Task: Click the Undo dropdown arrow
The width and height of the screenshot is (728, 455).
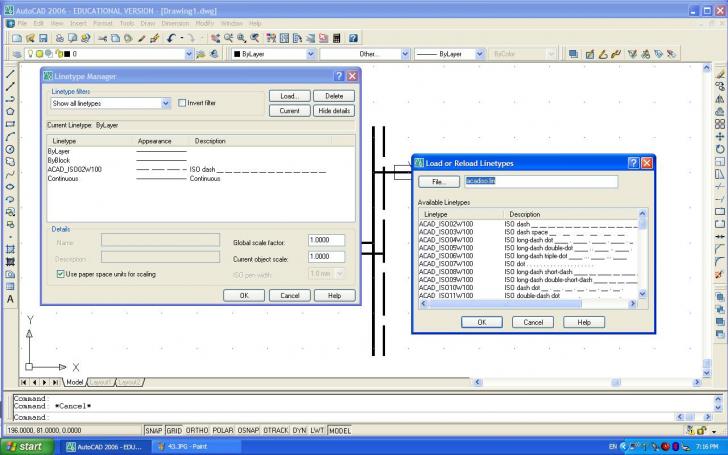Action: tap(182, 38)
